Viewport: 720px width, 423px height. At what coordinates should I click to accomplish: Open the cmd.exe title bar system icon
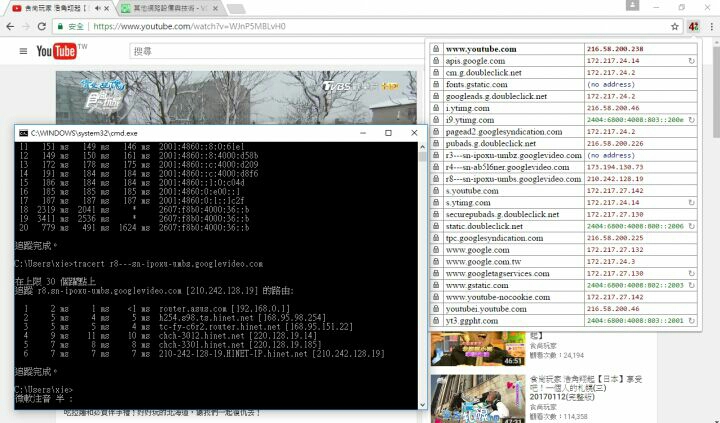coord(23,133)
